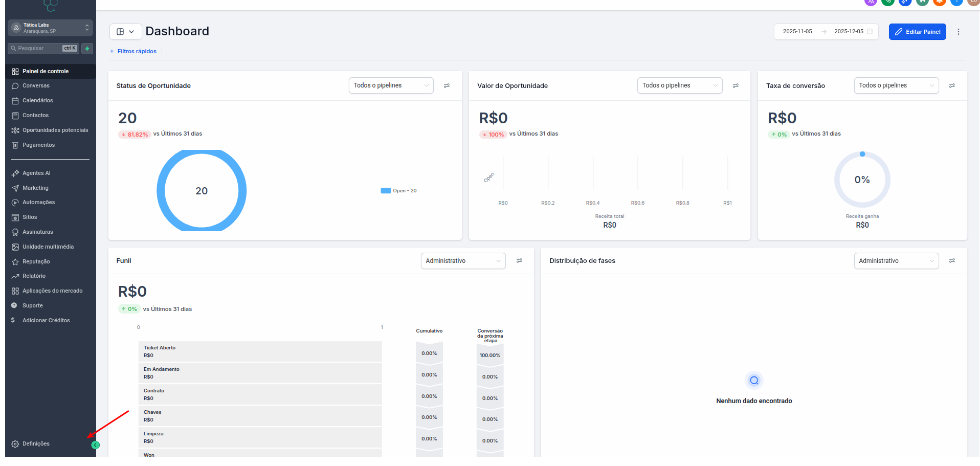Click the Pesquisar search field
This screenshot has width=980, height=466.
[x=43, y=49]
